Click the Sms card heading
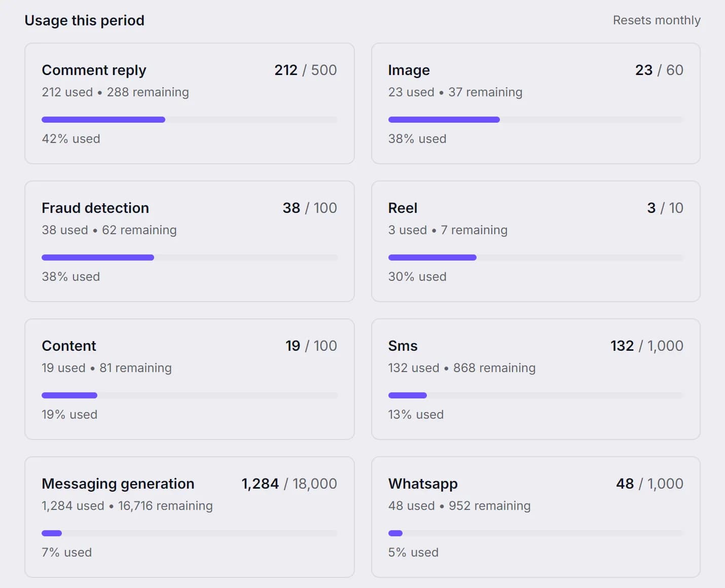This screenshot has width=725, height=588. pos(403,346)
